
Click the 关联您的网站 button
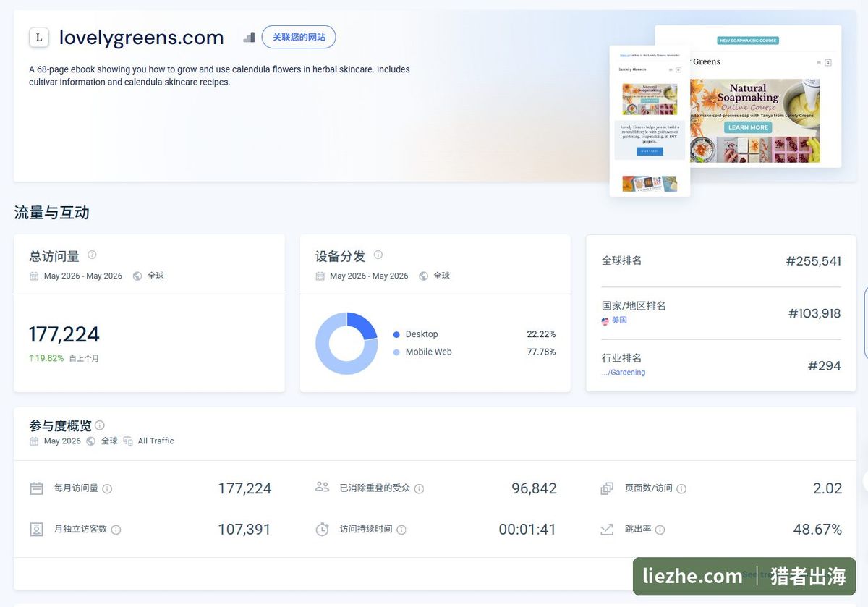299,37
